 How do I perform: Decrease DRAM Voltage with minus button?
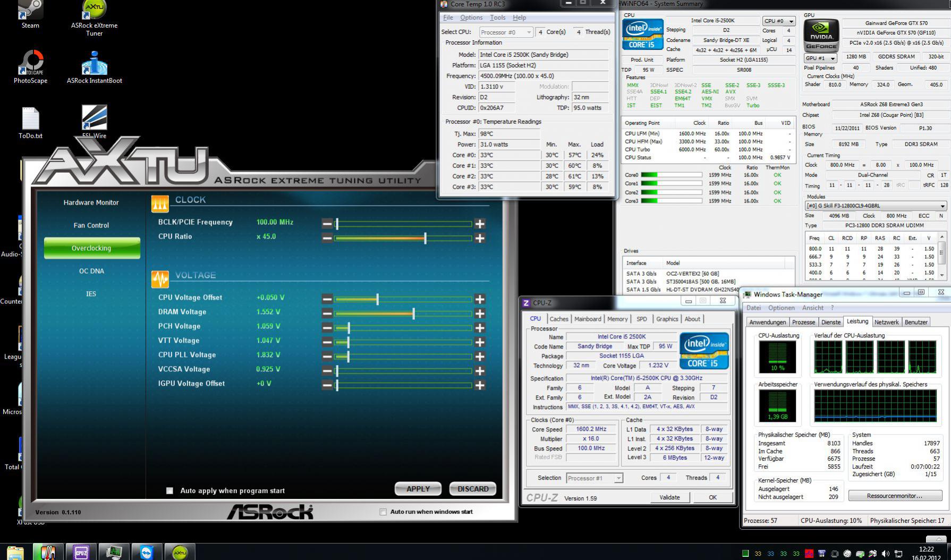click(327, 313)
